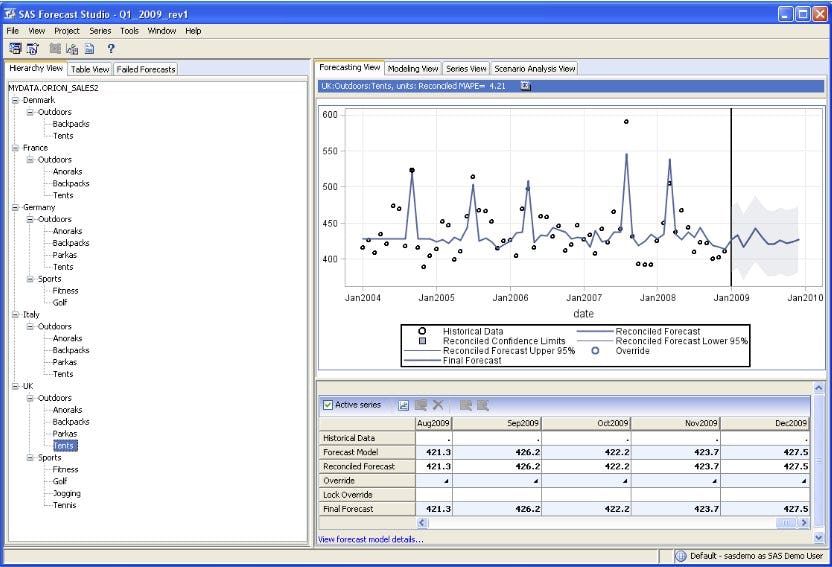Click small icon next to Reconciled MAPE value

(526, 86)
